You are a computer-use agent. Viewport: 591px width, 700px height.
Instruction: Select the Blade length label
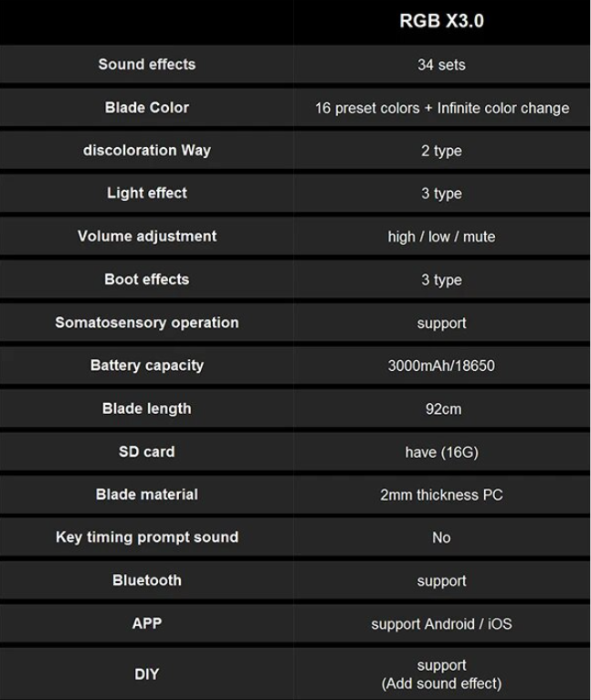click(147, 408)
